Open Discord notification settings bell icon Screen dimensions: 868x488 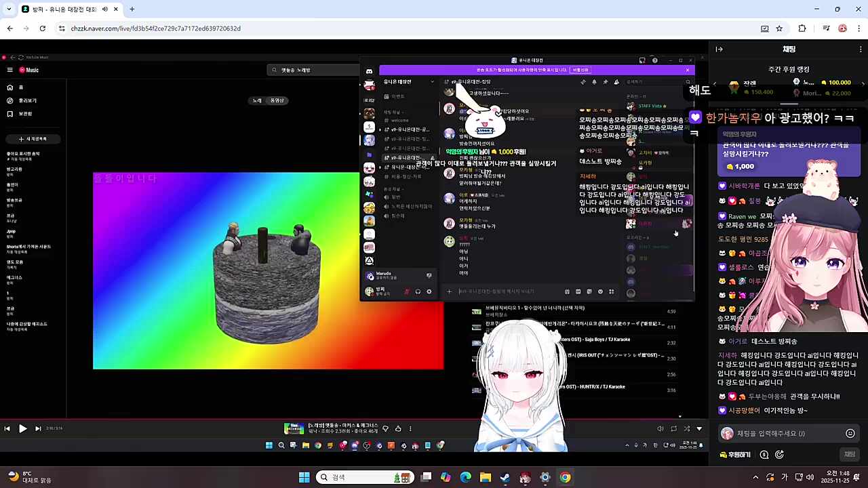pos(594,82)
